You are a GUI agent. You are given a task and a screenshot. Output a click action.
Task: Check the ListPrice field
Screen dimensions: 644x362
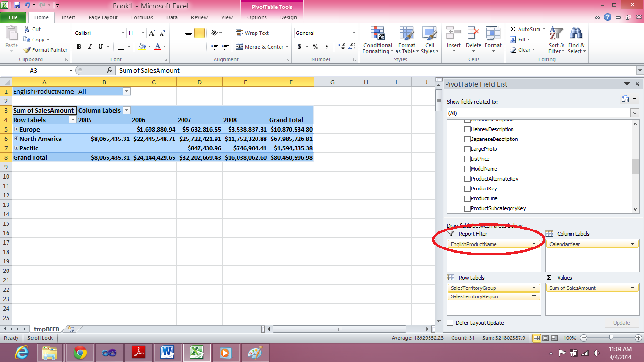click(467, 159)
